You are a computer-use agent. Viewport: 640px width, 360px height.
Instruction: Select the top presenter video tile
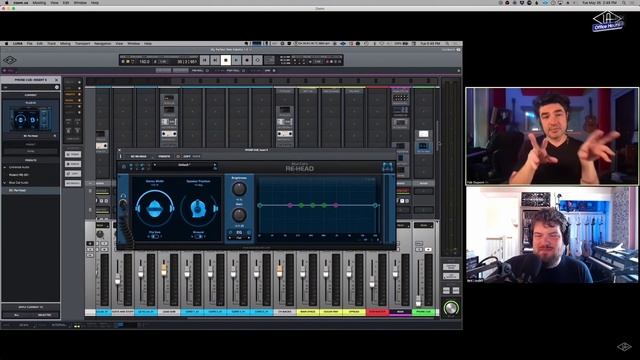[x=552, y=136]
